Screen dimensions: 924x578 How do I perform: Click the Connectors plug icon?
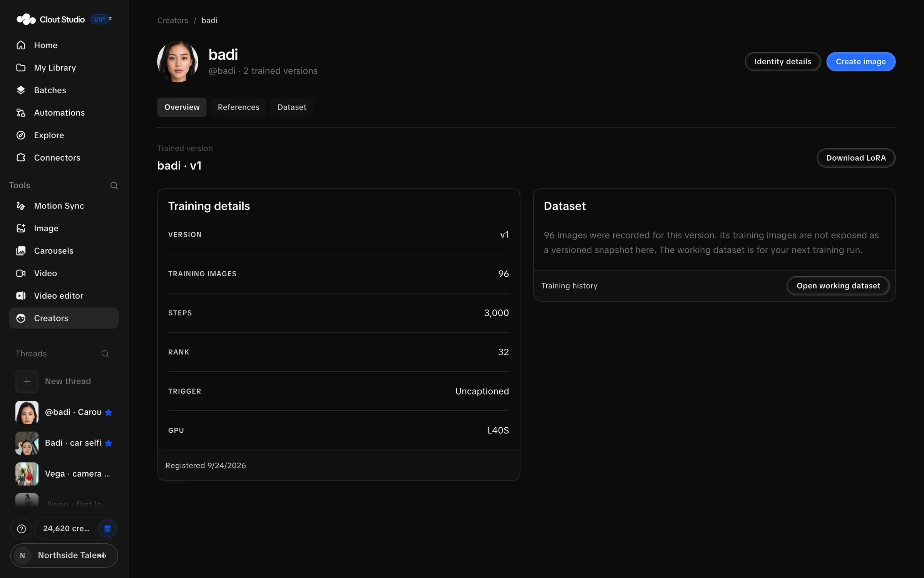click(21, 157)
